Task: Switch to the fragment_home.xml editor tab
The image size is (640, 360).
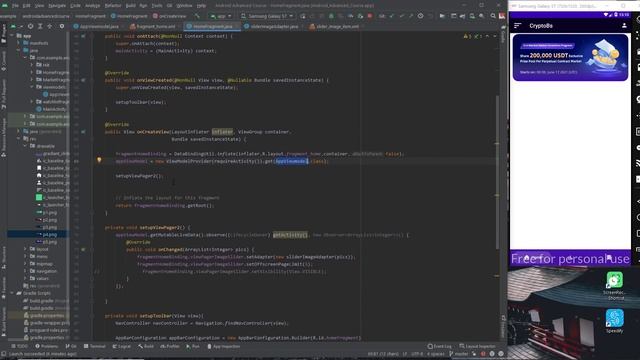Action: point(152,27)
